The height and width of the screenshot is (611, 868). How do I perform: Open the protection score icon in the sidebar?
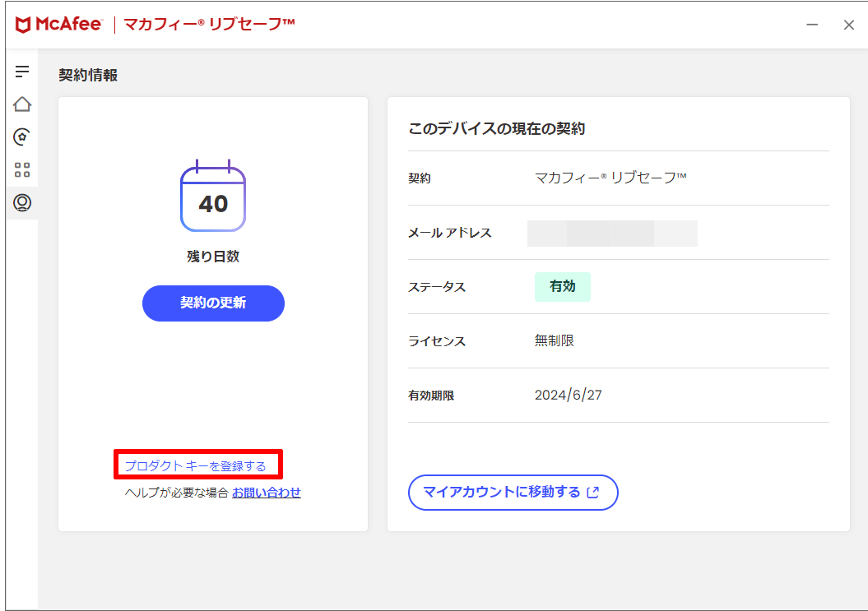[22, 137]
